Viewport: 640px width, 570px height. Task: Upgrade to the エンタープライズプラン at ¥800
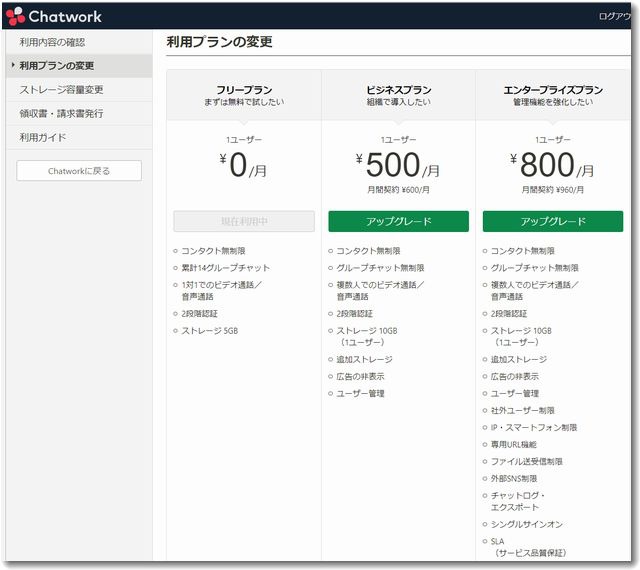(552, 222)
